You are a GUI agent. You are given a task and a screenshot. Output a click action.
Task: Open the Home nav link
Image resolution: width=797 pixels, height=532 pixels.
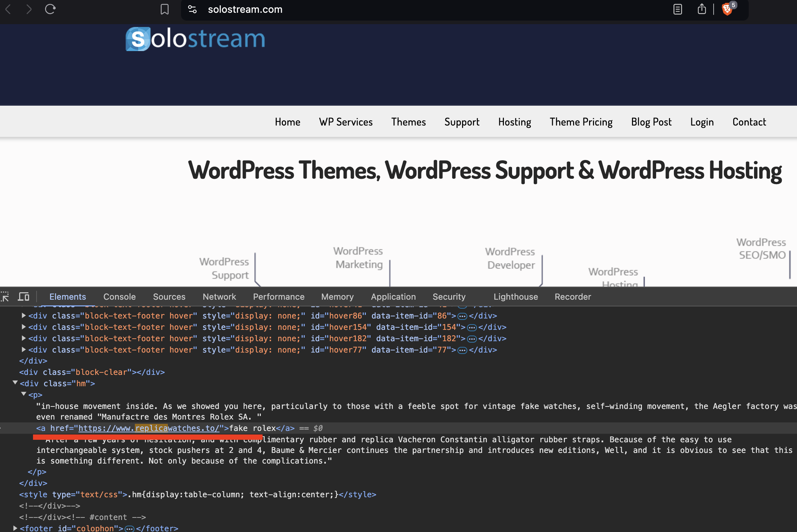point(287,122)
